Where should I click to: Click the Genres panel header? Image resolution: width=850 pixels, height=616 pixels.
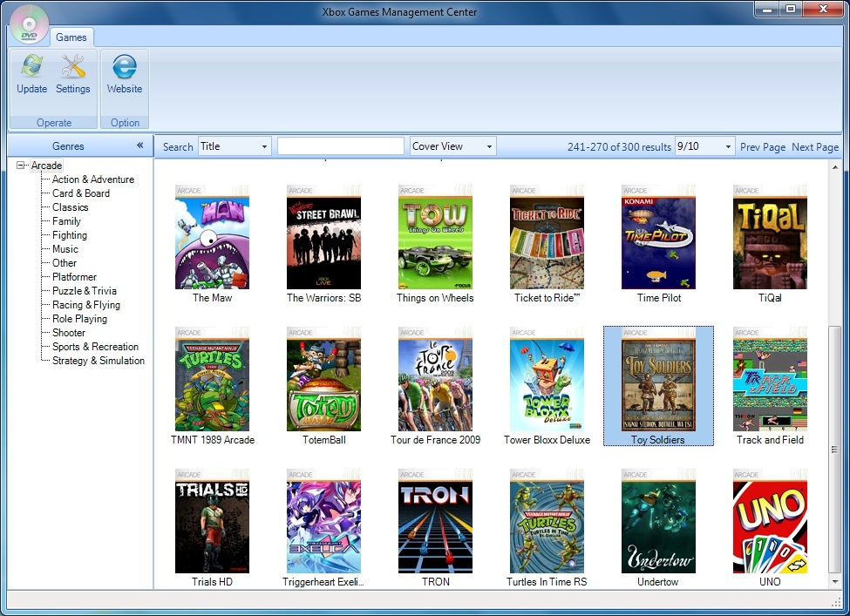[80, 146]
